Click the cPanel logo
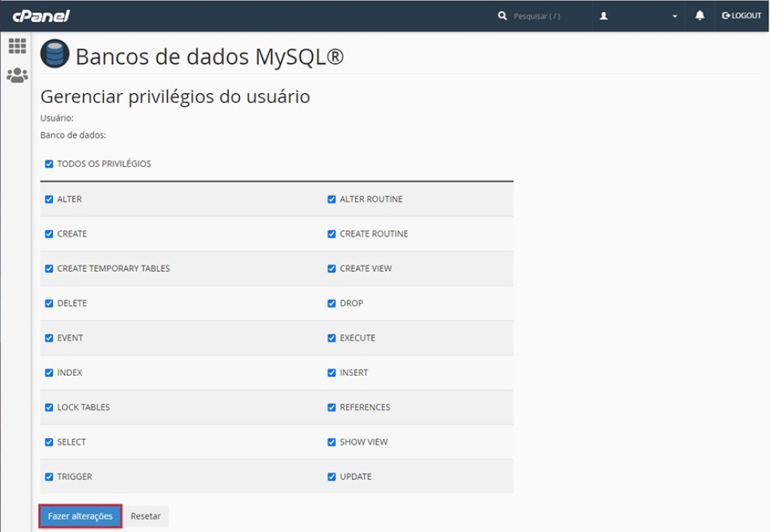The image size is (770, 532). 41,16
